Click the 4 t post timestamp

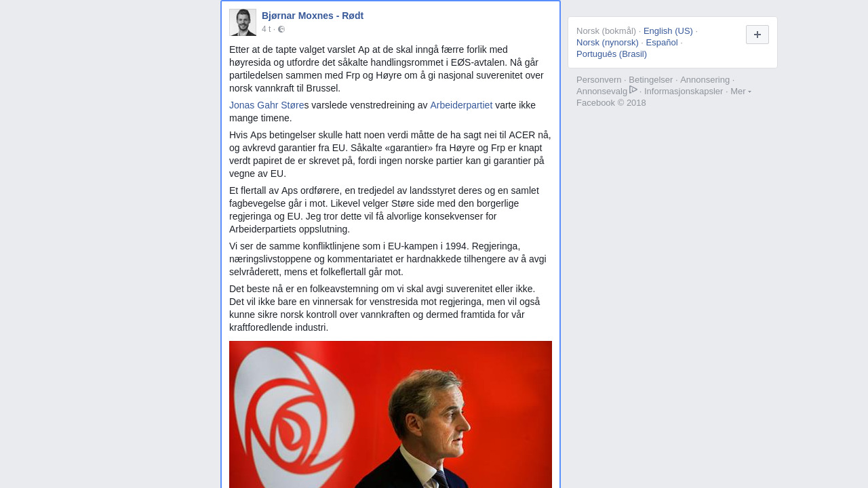[266, 29]
